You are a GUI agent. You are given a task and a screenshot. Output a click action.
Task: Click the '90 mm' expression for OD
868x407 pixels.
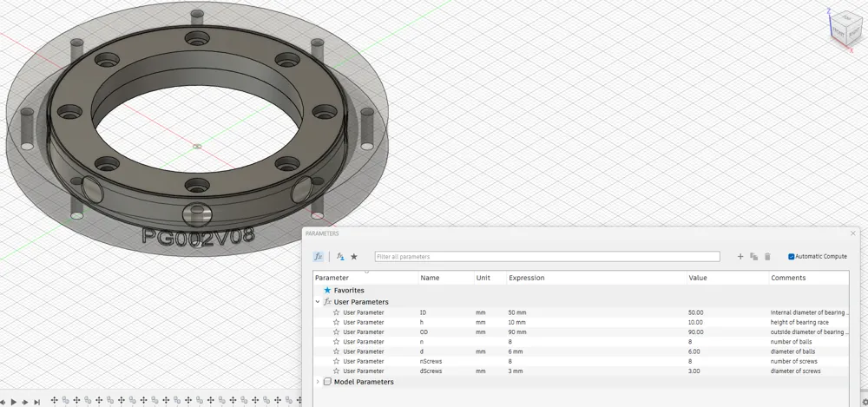pyautogui.click(x=517, y=332)
